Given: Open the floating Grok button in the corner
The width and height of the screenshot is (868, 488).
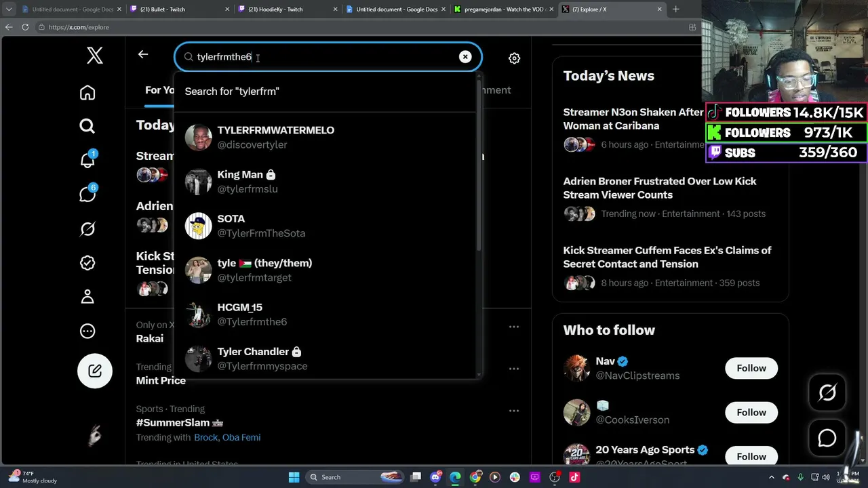Looking at the screenshot, I should pos(827,392).
